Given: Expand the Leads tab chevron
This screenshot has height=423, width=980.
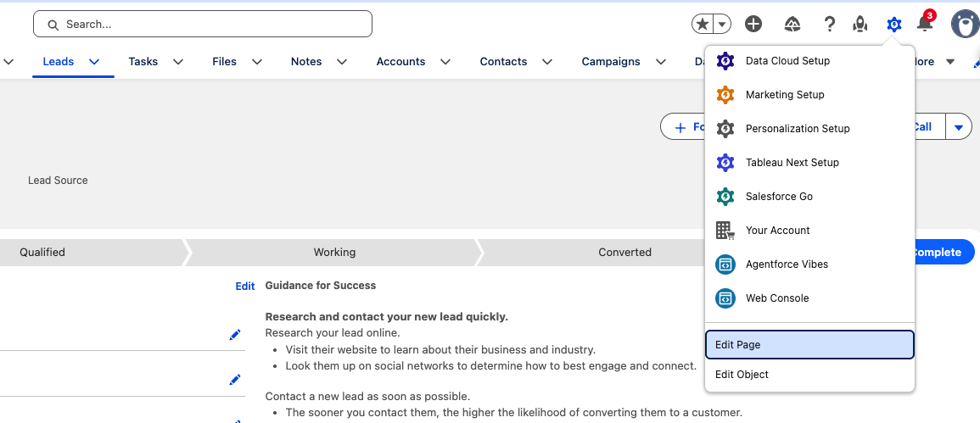Looking at the screenshot, I should 94,61.
